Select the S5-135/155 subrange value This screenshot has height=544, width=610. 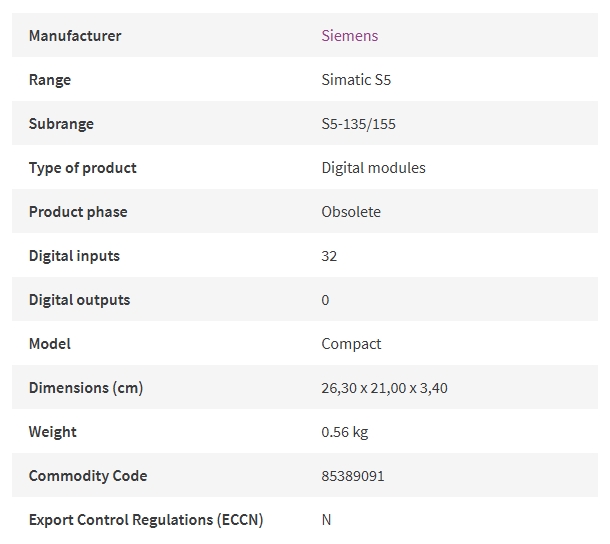358,124
